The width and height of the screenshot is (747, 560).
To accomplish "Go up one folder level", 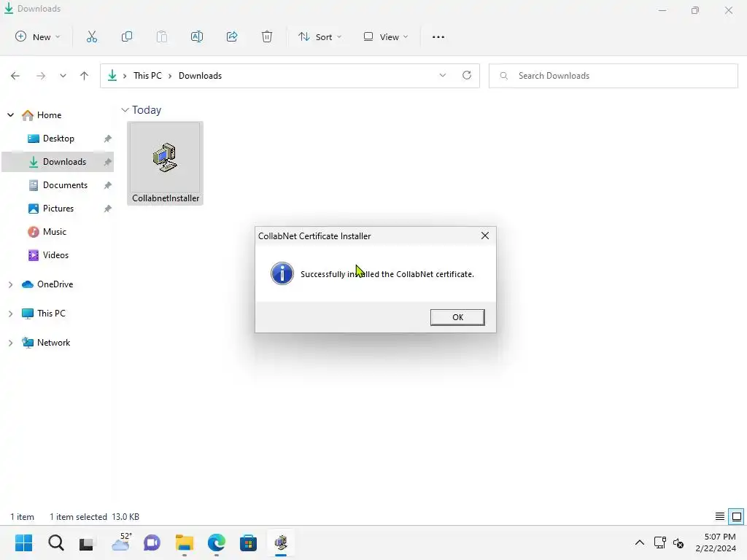I will click(85, 76).
